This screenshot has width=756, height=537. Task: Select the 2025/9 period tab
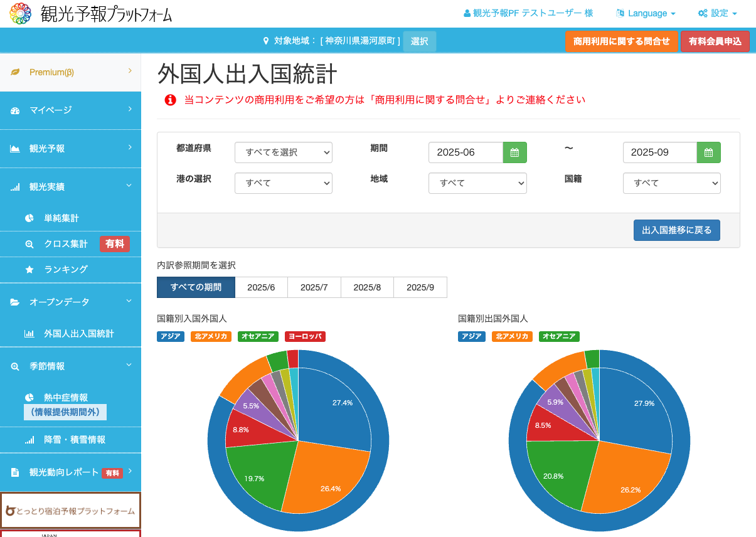click(x=420, y=287)
